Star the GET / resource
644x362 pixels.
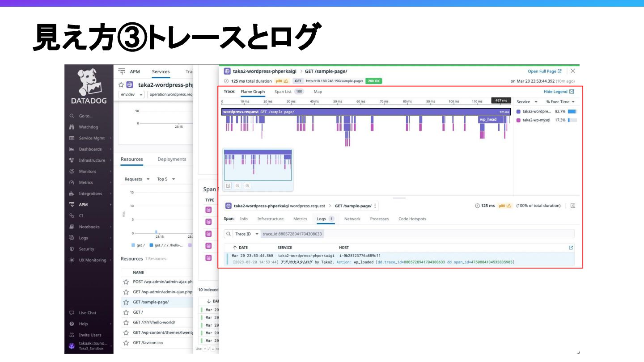point(126,312)
